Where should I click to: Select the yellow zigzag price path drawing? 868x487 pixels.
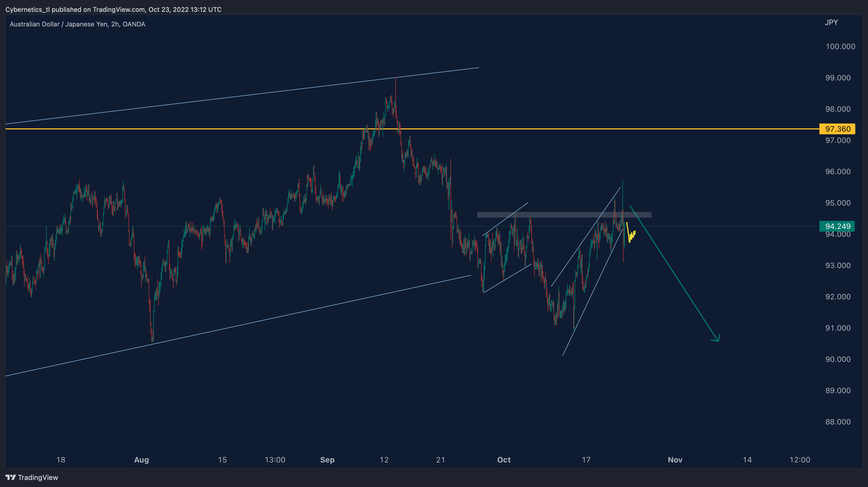(630, 232)
